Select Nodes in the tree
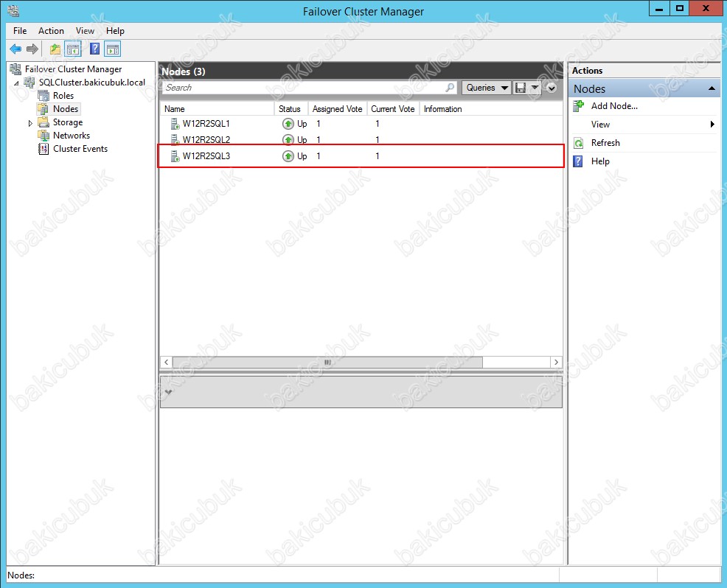This screenshot has width=727, height=588. [66, 109]
